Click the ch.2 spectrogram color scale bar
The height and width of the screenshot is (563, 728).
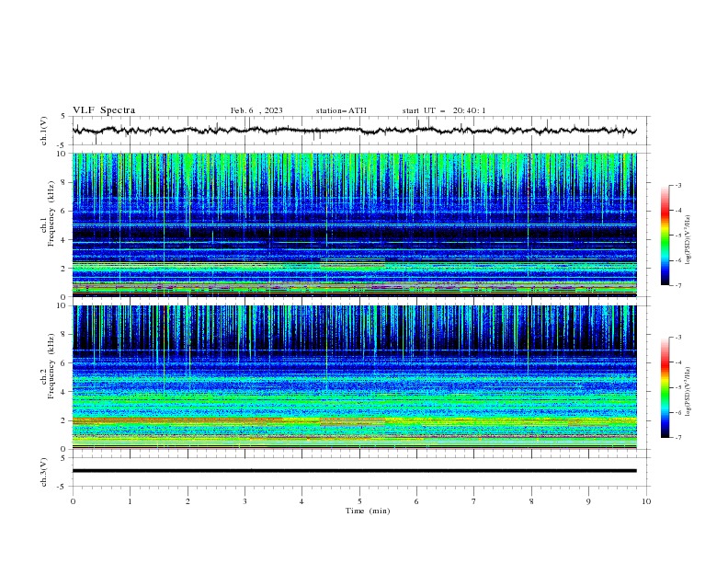(x=665, y=387)
